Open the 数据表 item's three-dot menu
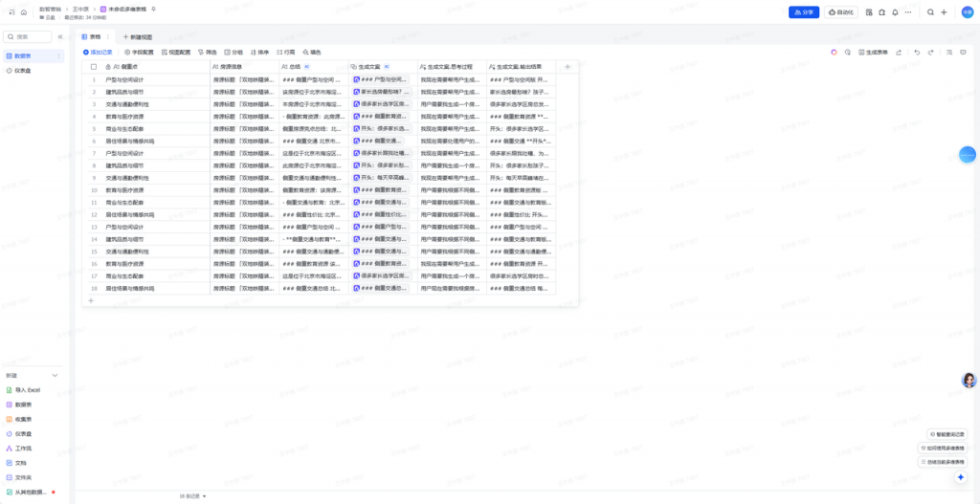This screenshot has width=980, height=504. coord(59,56)
